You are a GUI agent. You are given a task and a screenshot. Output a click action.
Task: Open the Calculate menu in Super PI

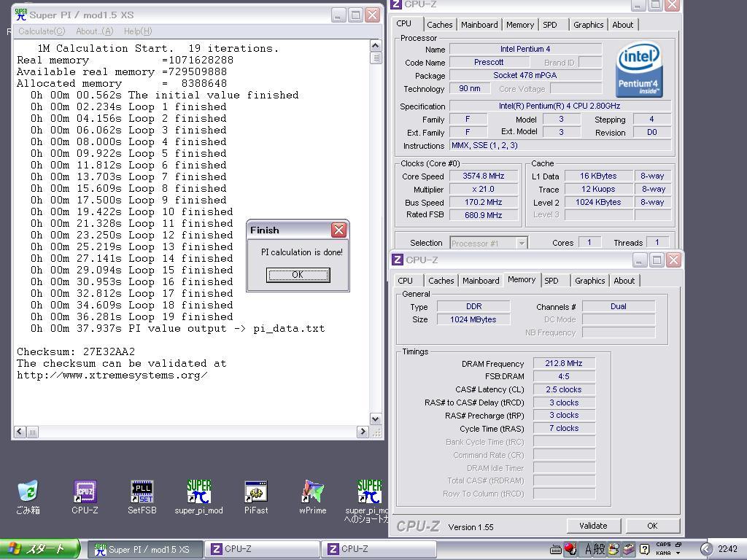click(42, 31)
